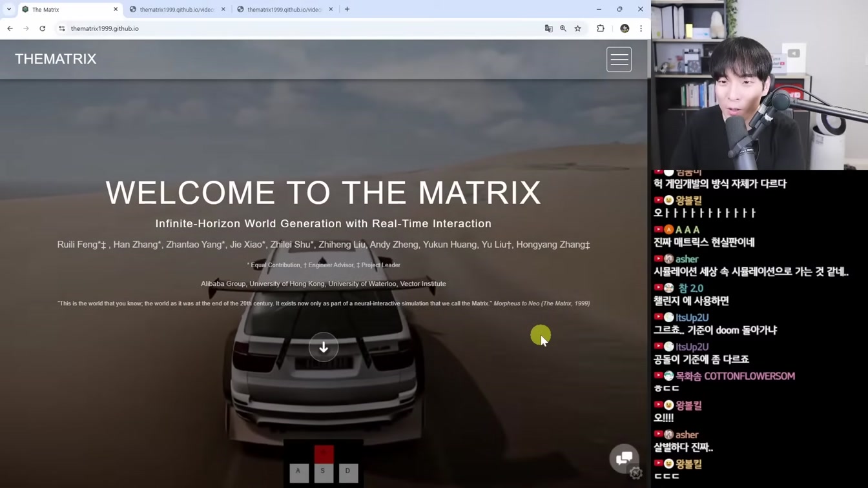Click chat username A A A
The image size is (868, 488).
pos(688,230)
